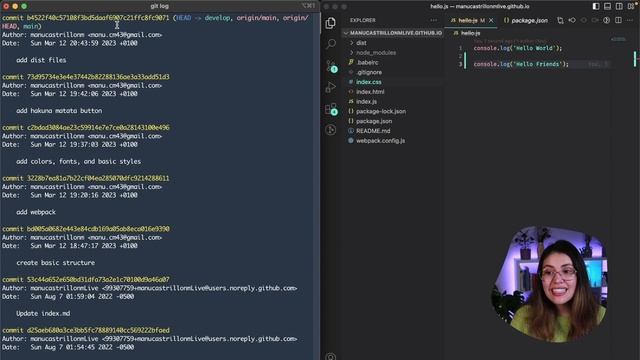Click the go-to-previous-change icon in the editor toolbar

[x=572, y=20]
